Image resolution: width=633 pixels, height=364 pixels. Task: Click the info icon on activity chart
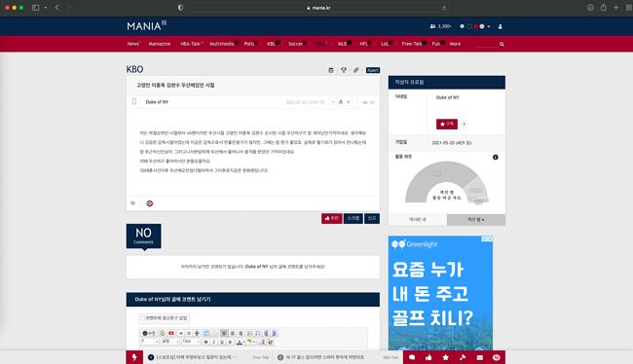496,158
